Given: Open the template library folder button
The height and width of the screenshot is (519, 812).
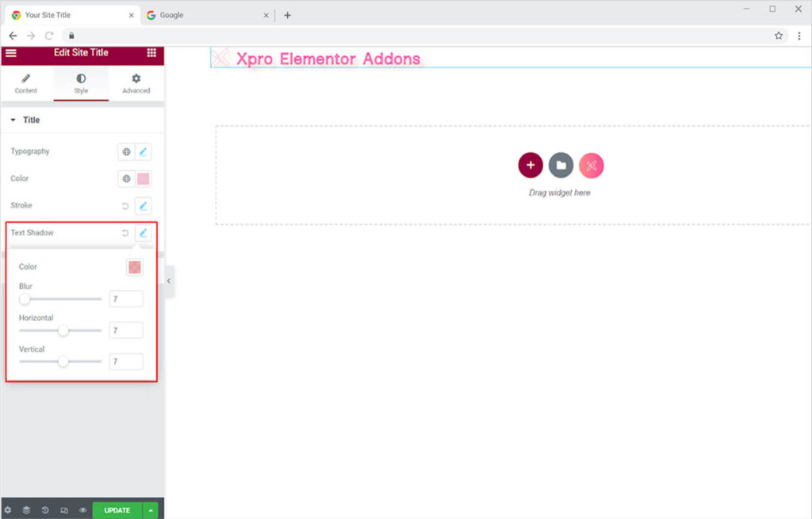Looking at the screenshot, I should 561,165.
